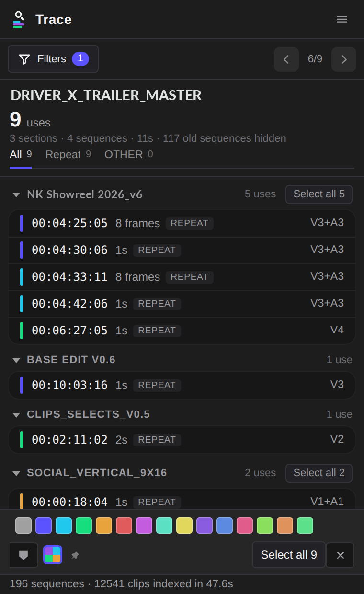Collapse BASE EDIT V0.6 section
The width and height of the screenshot is (364, 594).
(x=16, y=360)
